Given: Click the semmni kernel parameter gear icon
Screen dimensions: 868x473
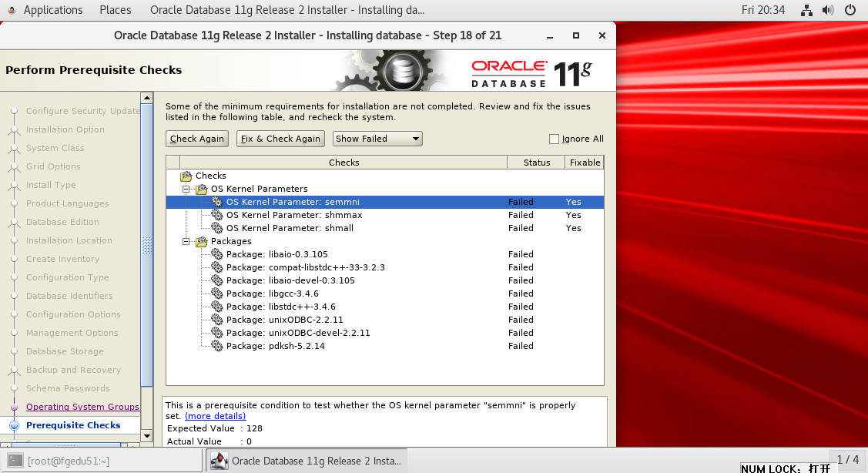Looking at the screenshot, I should [x=217, y=202].
